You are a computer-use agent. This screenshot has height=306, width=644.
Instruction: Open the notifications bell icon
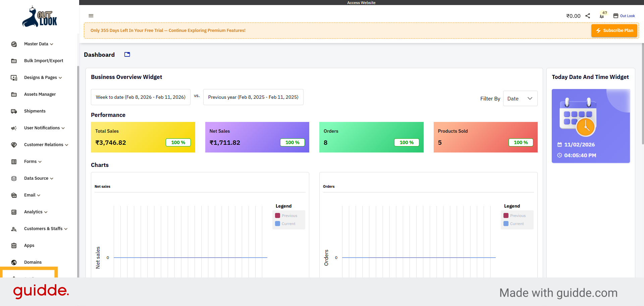coord(601,16)
